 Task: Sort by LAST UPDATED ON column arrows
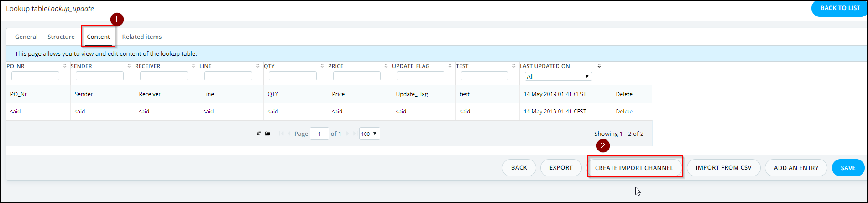click(x=599, y=66)
